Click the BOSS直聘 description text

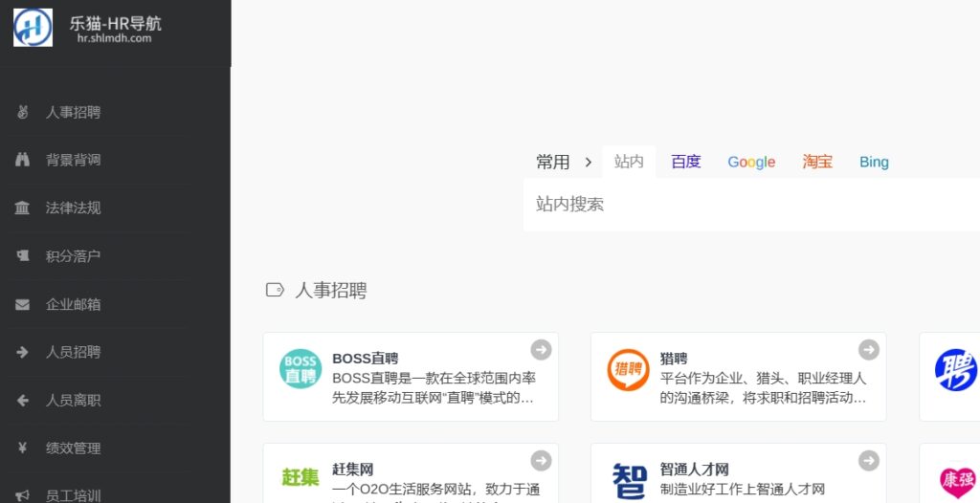pos(434,388)
